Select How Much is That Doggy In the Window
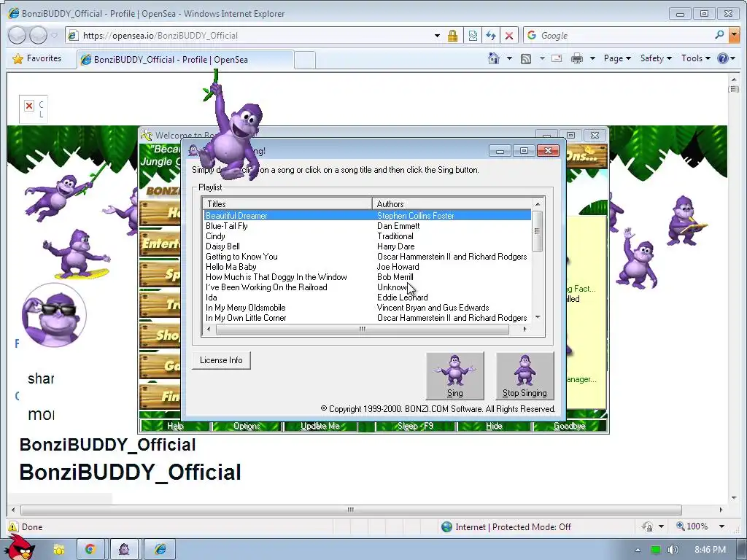Viewport: 747px width, 560px height. [276, 277]
